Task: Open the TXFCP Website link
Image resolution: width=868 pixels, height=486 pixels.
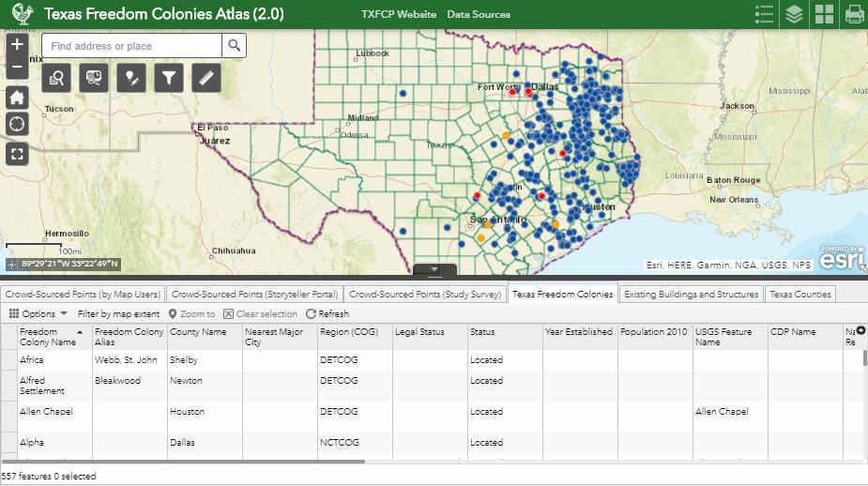Action: click(399, 14)
